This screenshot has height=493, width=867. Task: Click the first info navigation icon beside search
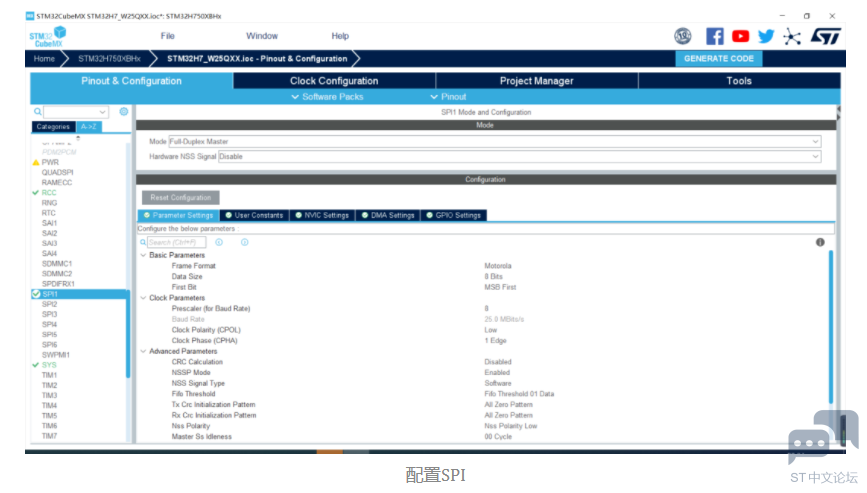[x=219, y=242]
